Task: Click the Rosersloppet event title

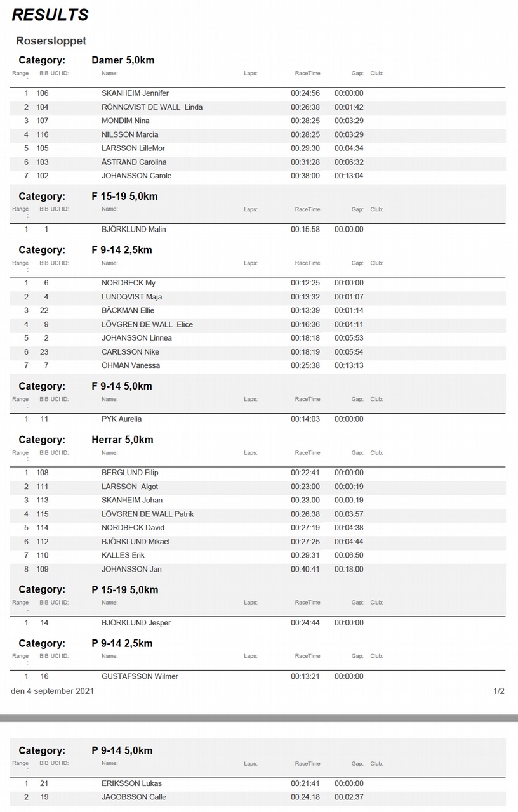Action: tap(51, 41)
